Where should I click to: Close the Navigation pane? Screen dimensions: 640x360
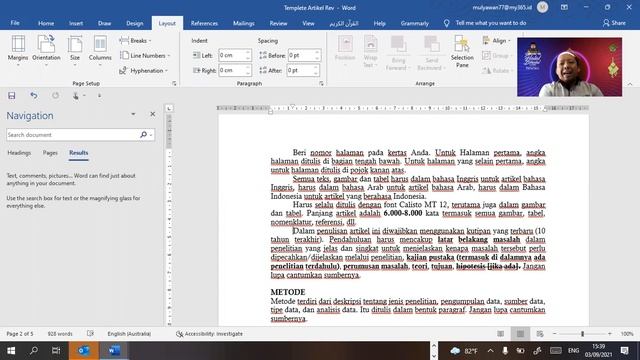(x=153, y=114)
